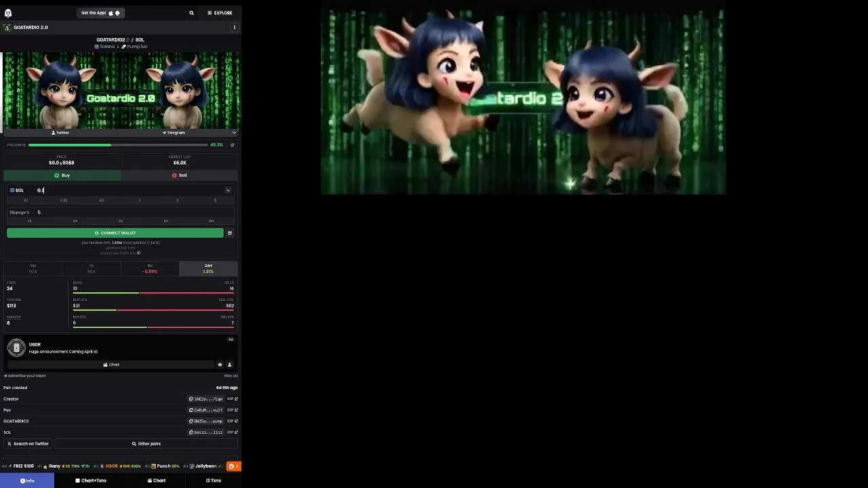Open GOATARDIO2 address in explorer (EXP)

233,422
